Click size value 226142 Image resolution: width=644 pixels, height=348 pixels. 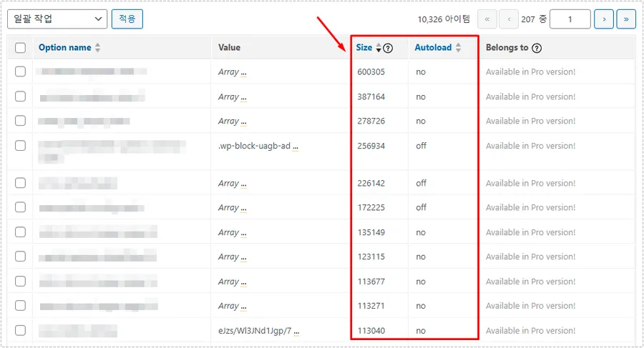[x=371, y=183]
